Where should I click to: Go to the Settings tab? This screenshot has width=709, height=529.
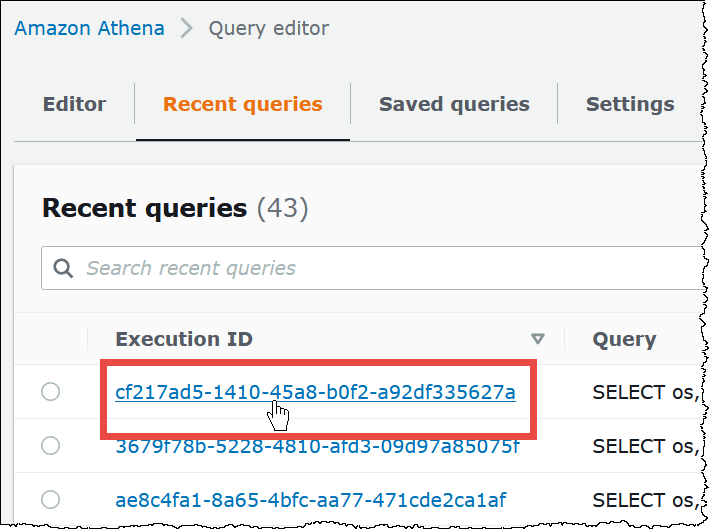point(630,104)
